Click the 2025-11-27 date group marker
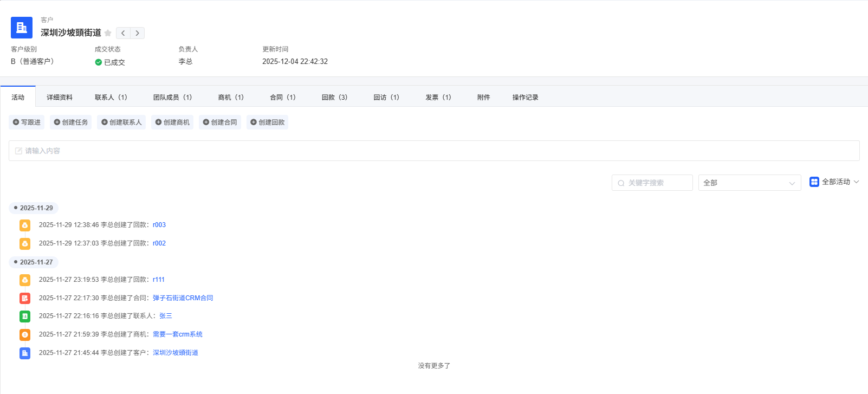The image size is (868, 394). pyautogui.click(x=34, y=262)
